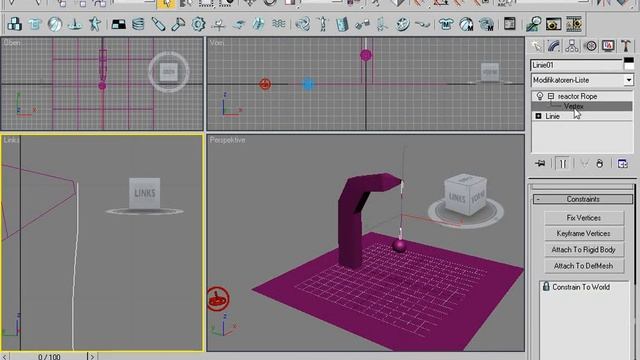Image resolution: width=640 pixels, height=360 pixels.
Task: Toggle the reactor Rope modifier lightbulb
Action: (540, 96)
